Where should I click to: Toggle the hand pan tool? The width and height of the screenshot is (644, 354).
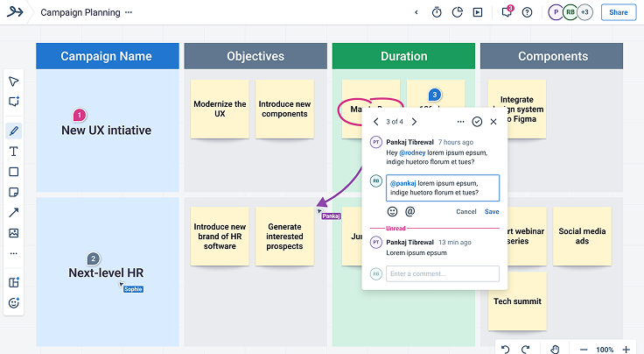click(555, 349)
